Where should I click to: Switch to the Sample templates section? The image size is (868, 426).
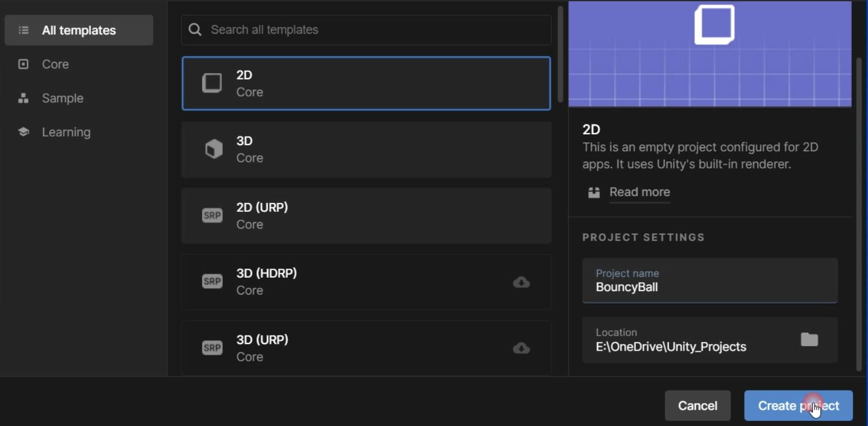coord(62,98)
